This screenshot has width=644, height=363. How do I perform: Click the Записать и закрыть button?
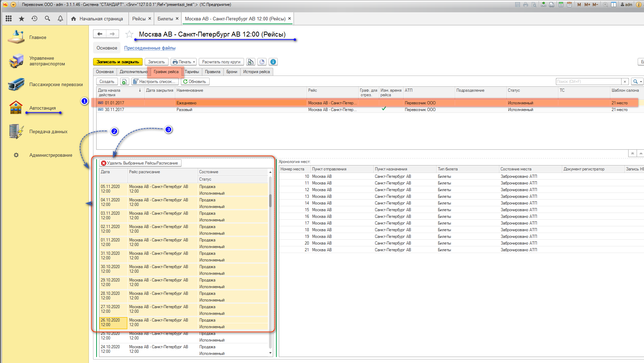[118, 62]
